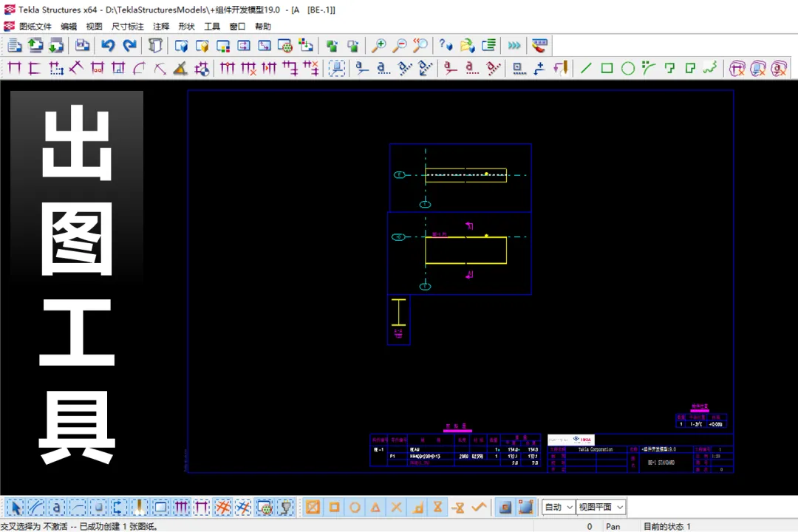Click the 帮助 menu item
Viewport: 798px width, 532px height.
pos(263,27)
